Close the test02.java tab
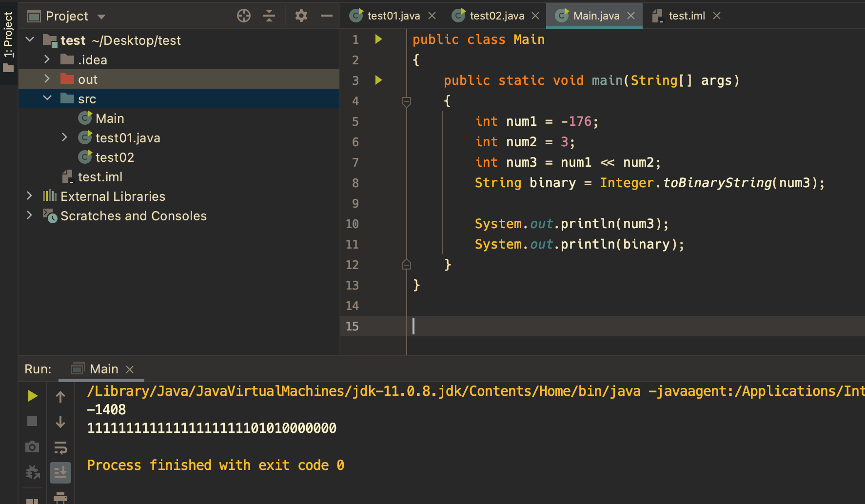The width and height of the screenshot is (865, 504). [535, 16]
